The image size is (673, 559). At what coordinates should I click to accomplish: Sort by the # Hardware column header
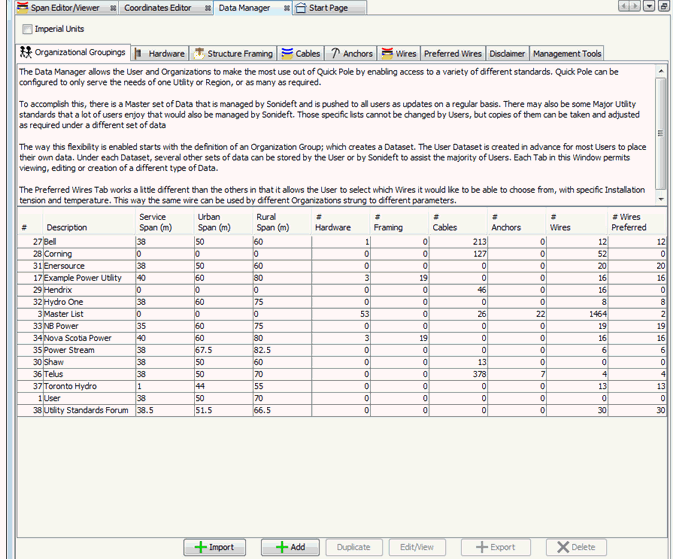click(341, 222)
